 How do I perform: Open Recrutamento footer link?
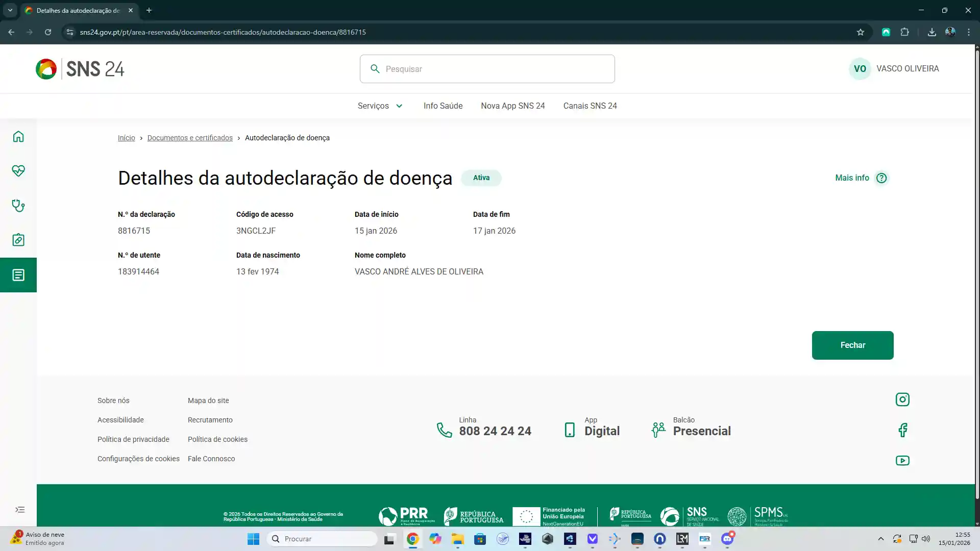210,420
